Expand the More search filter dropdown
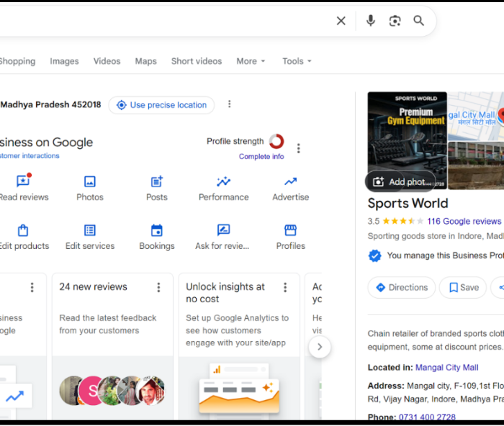The height and width of the screenshot is (426, 504). click(251, 61)
